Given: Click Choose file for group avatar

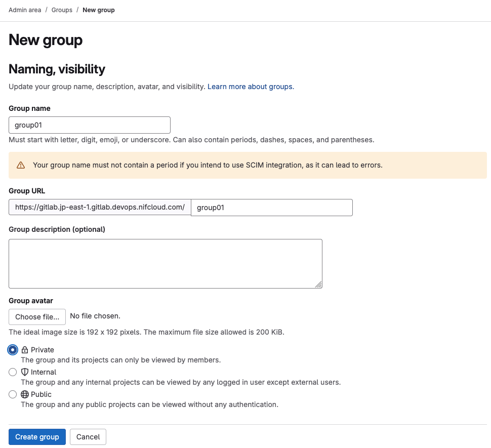Looking at the screenshot, I should pos(37,317).
